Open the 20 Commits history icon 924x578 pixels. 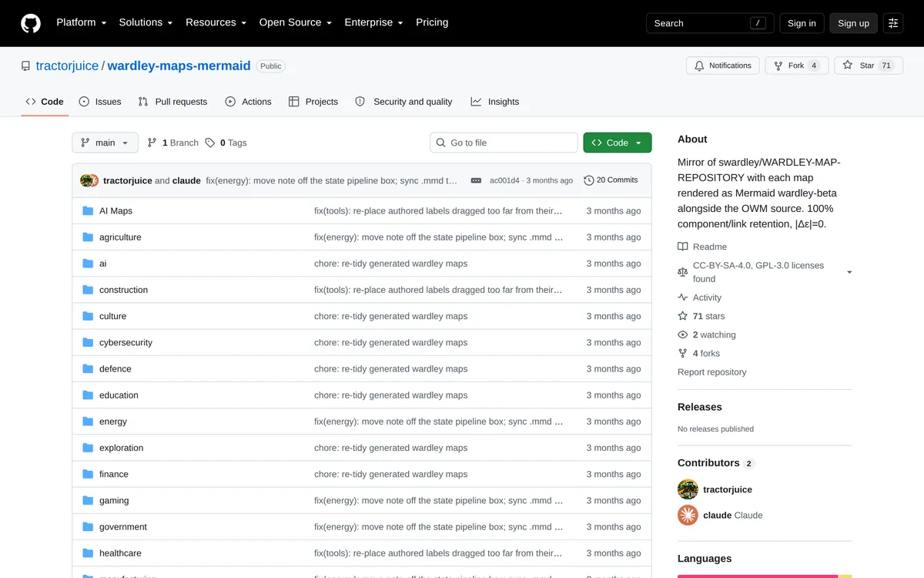pyautogui.click(x=589, y=180)
